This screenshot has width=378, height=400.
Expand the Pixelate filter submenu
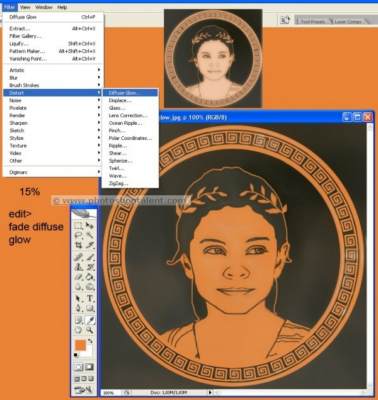pyautogui.click(x=53, y=108)
